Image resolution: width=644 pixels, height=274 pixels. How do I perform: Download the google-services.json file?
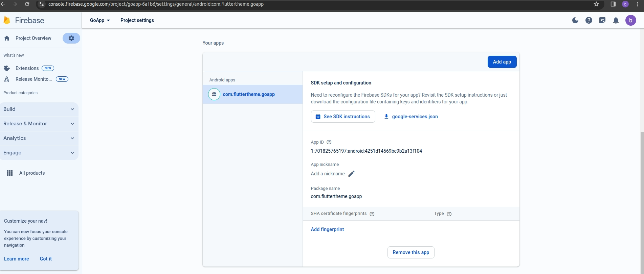point(411,117)
